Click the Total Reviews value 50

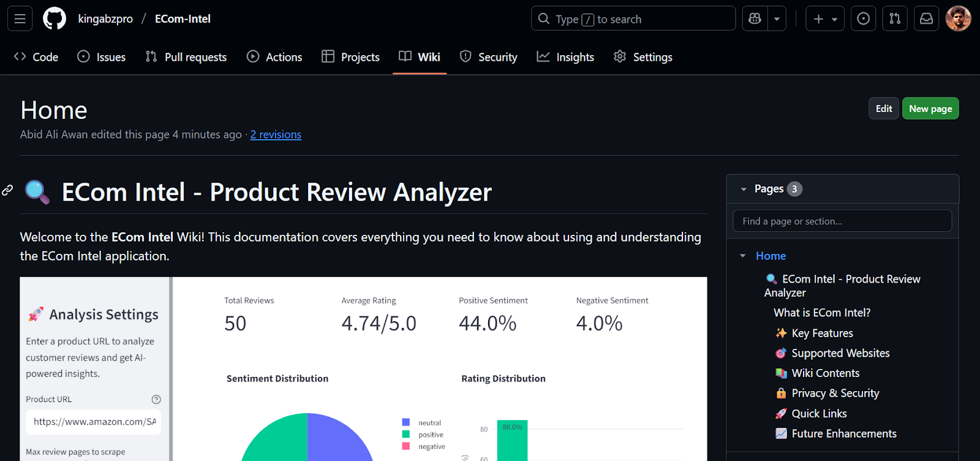point(235,323)
